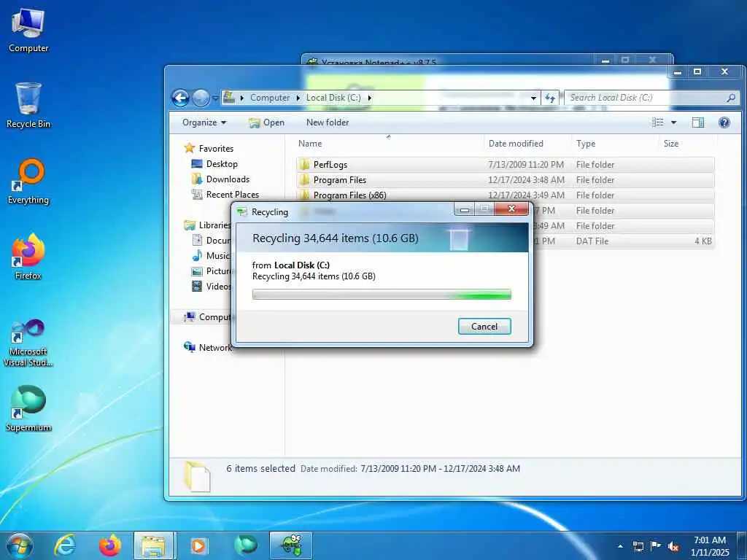Click the network tray icon
The width and height of the screenshot is (747, 560).
(638, 546)
